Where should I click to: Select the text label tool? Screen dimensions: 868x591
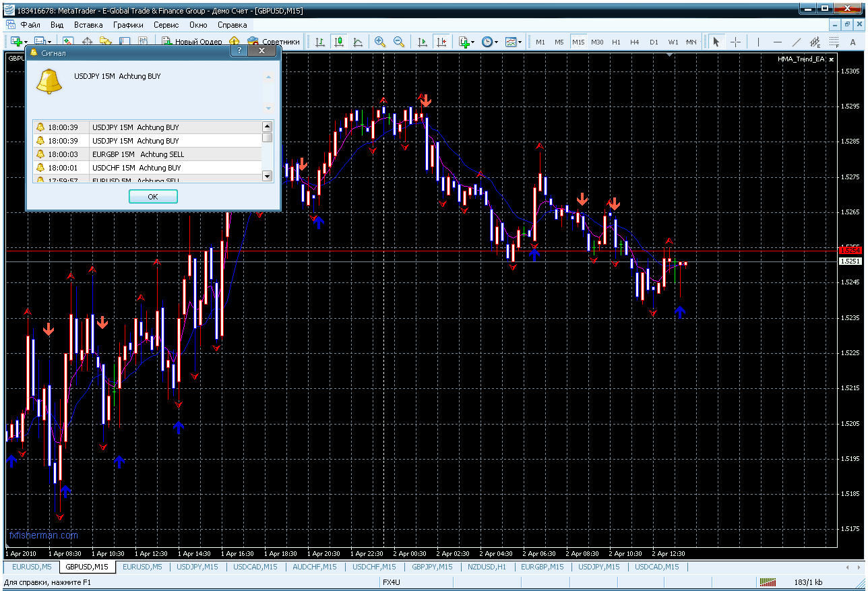click(x=852, y=42)
